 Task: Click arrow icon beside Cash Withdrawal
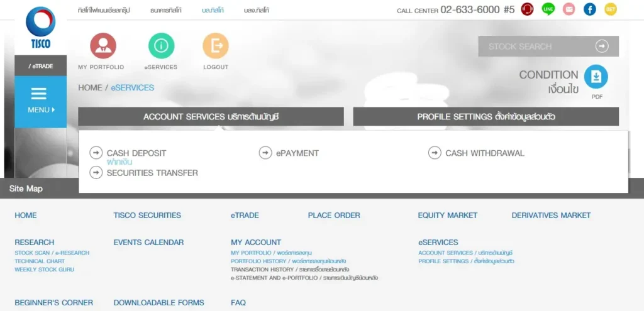click(435, 153)
